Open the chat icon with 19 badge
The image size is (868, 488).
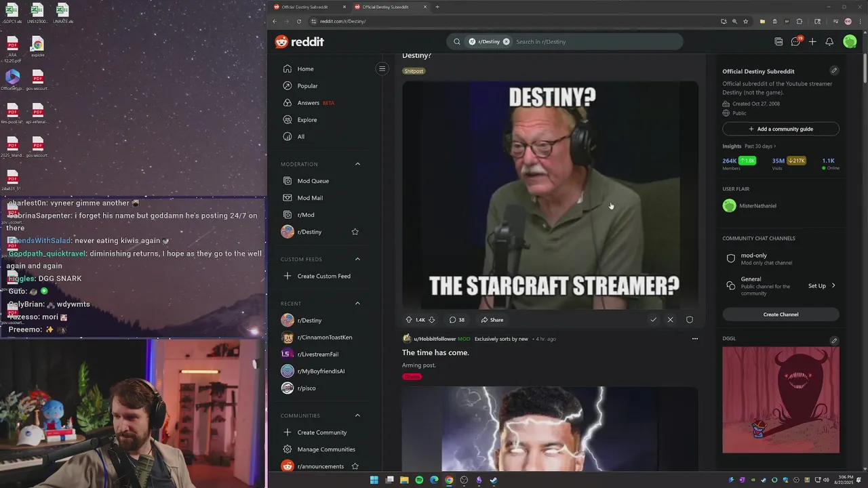(x=796, y=41)
